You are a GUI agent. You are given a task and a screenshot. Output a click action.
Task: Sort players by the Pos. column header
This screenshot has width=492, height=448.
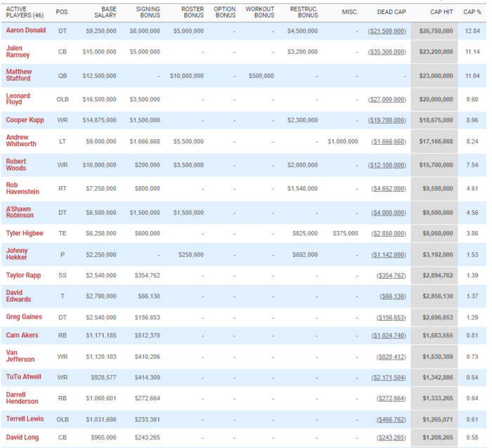pos(63,12)
